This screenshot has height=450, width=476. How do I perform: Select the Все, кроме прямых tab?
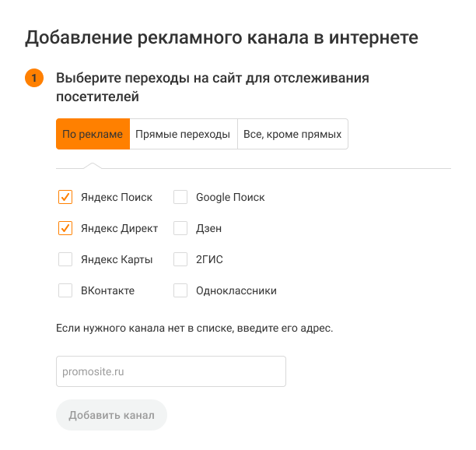(x=292, y=134)
